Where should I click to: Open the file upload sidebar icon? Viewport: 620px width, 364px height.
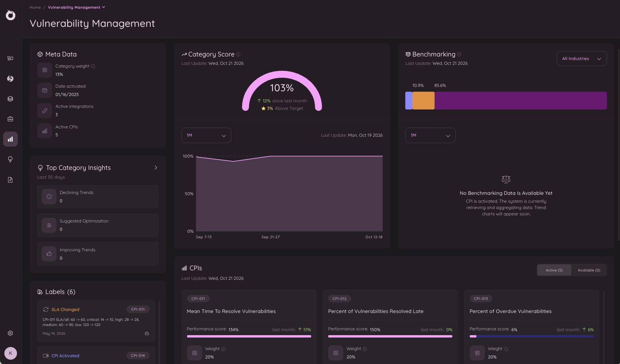point(10,180)
